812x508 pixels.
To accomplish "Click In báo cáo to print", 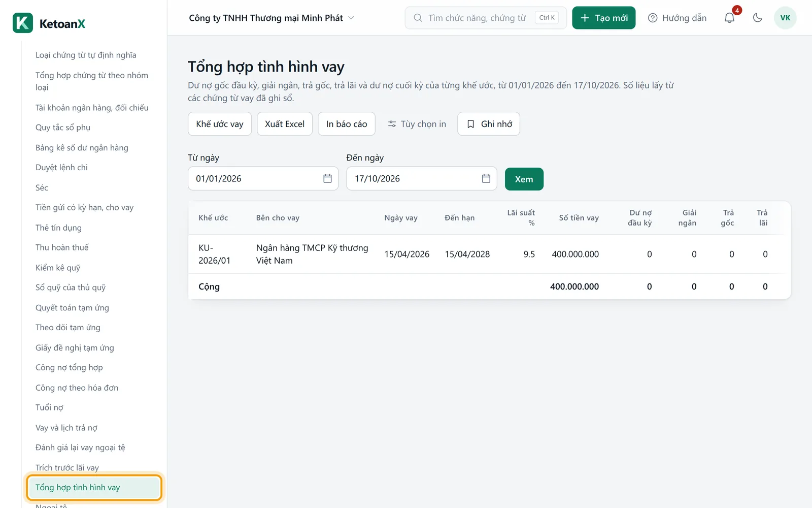I will click(x=347, y=124).
